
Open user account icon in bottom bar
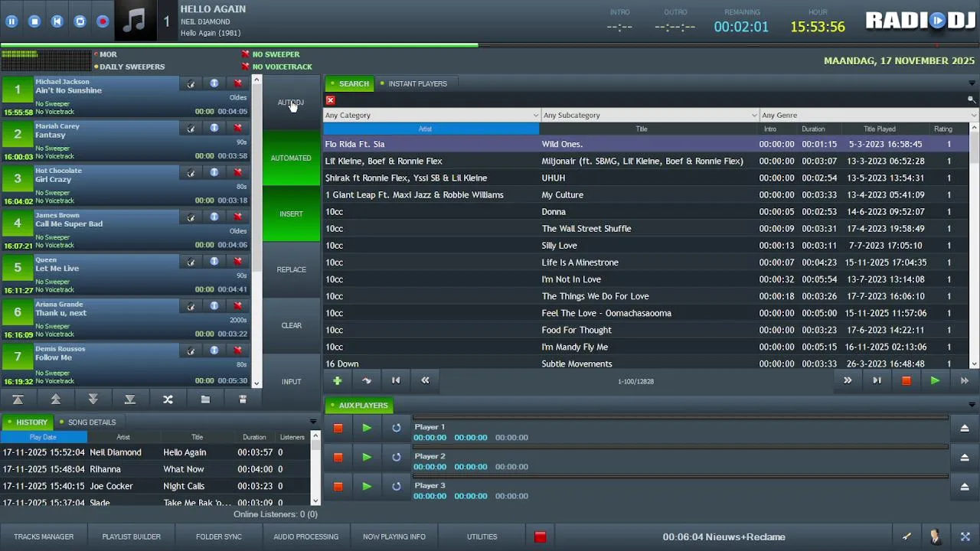935,536
